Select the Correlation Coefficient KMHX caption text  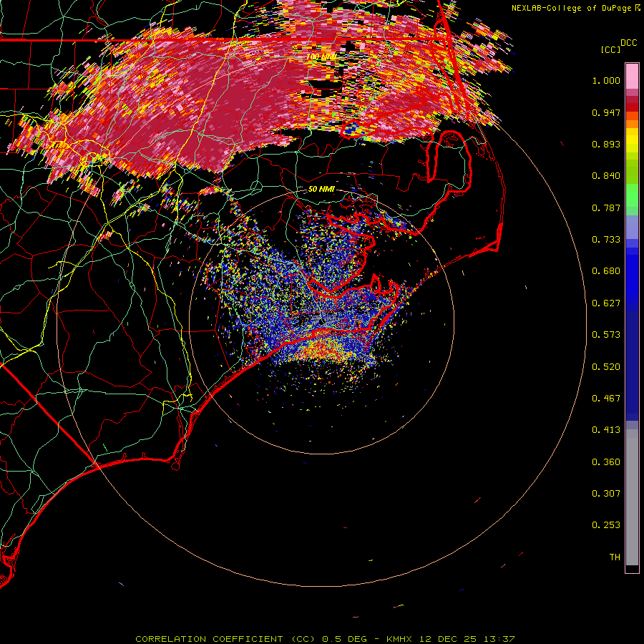click(325, 639)
